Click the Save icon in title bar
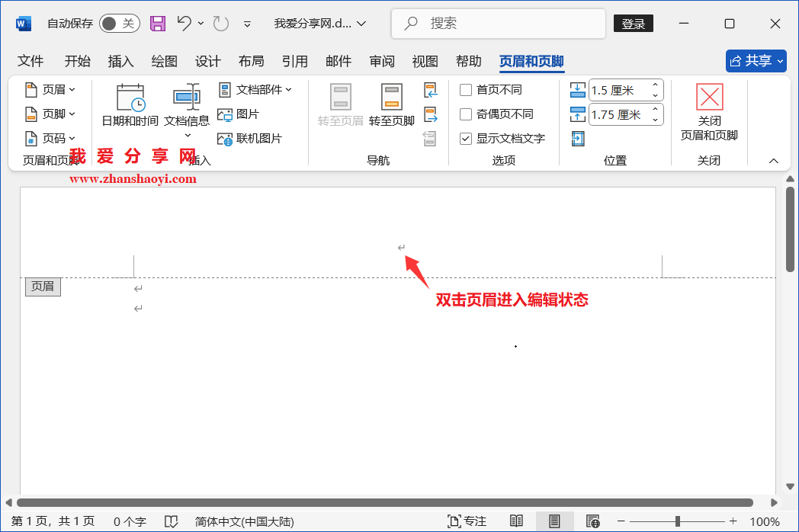799x532 pixels. tap(158, 24)
